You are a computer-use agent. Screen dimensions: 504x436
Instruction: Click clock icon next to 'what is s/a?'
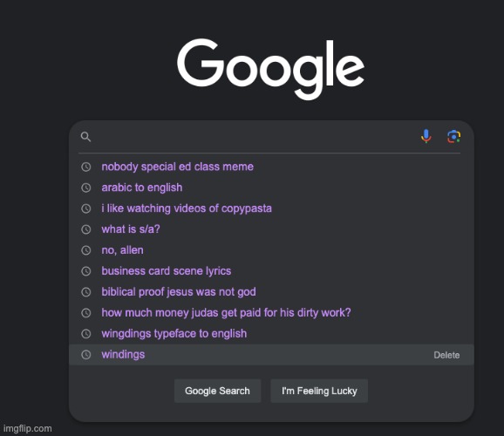pyautogui.click(x=85, y=229)
